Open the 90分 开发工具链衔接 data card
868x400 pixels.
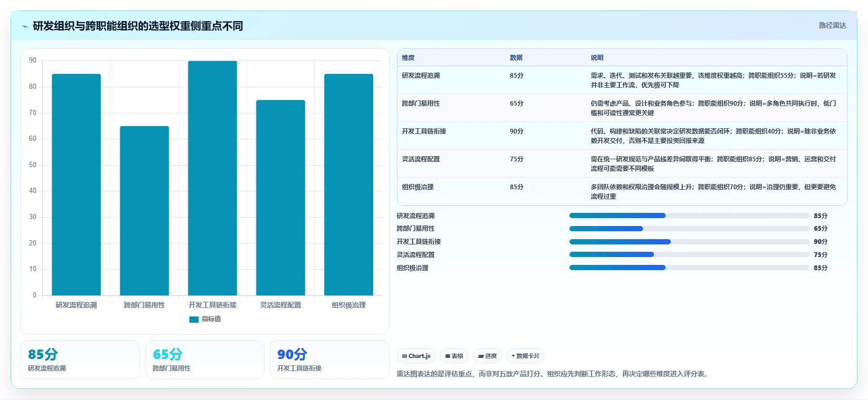coord(329,360)
